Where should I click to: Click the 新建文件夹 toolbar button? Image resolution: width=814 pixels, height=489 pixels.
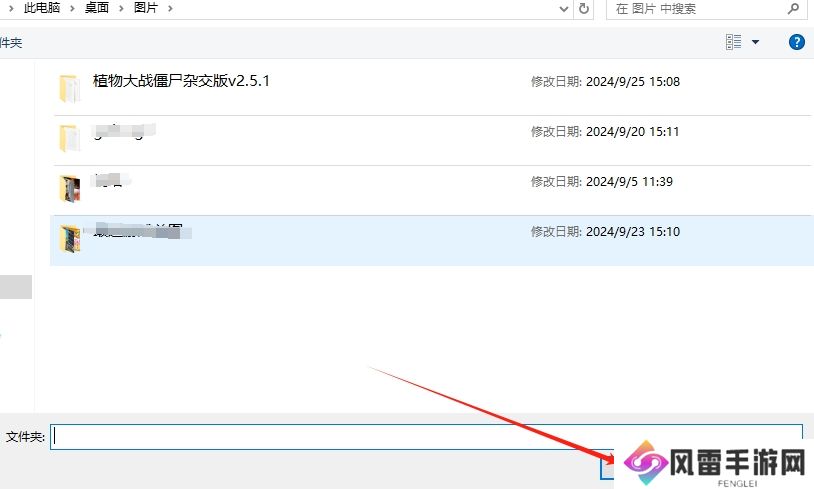coord(10,43)
